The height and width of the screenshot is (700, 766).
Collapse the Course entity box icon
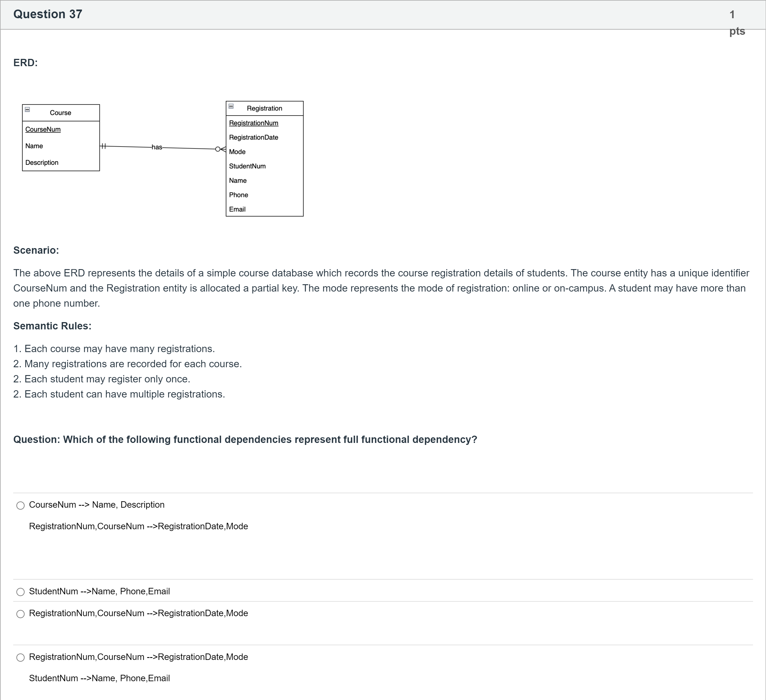27,109
